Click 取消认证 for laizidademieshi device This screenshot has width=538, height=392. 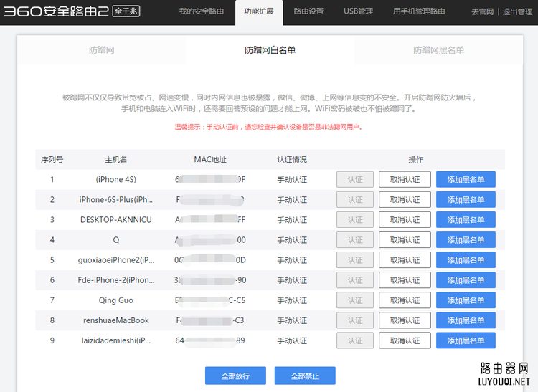tap(405, 340)
